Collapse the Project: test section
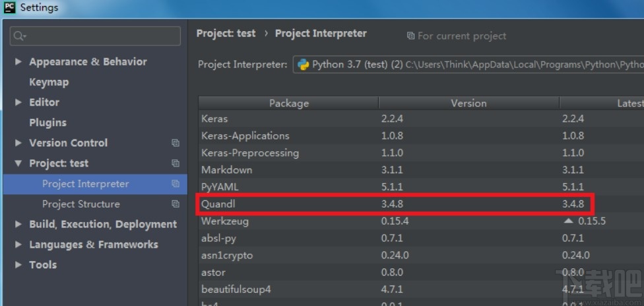This screenshot has width=644, height=306. pyautogui.click(x=18, y=164)
